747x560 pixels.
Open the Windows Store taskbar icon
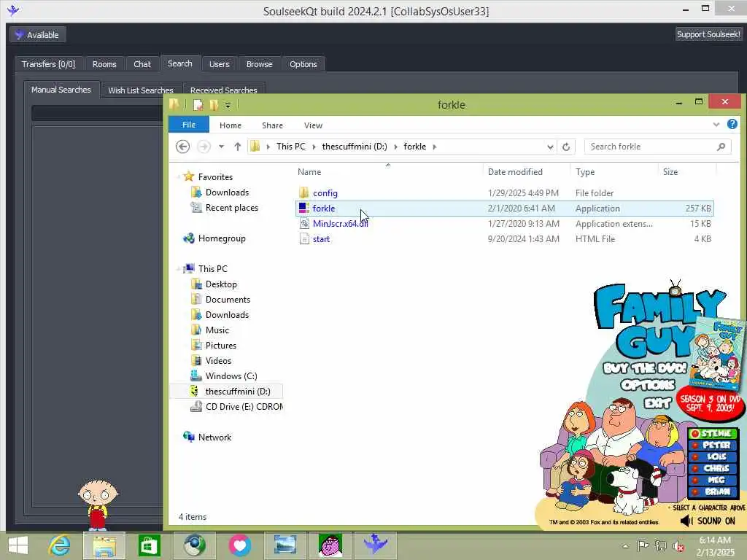(x=149, y=545)
